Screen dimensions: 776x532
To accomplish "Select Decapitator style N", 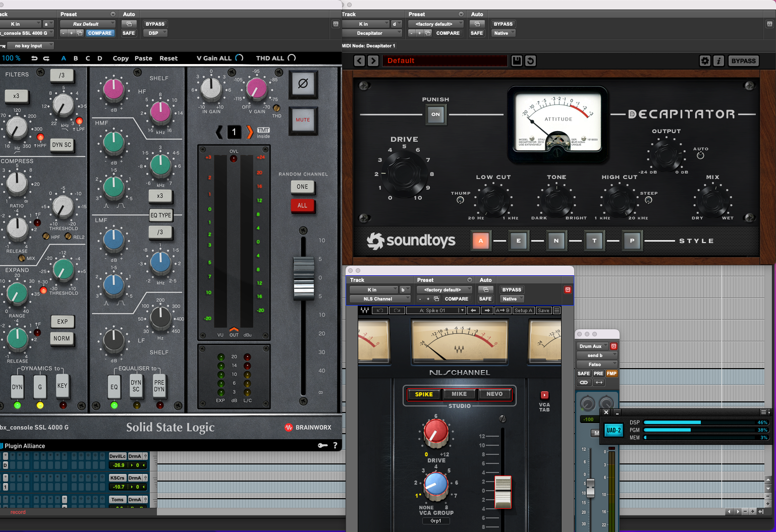I will click(556, 241).
